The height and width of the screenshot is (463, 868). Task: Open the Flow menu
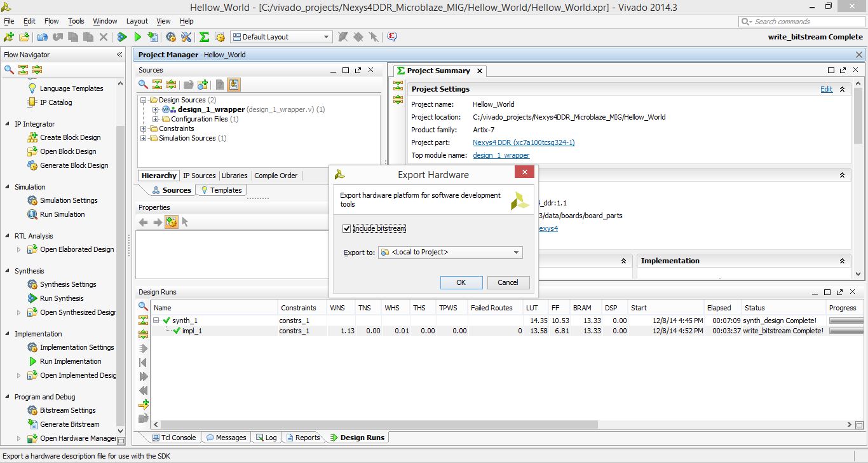tap(51, 21)
